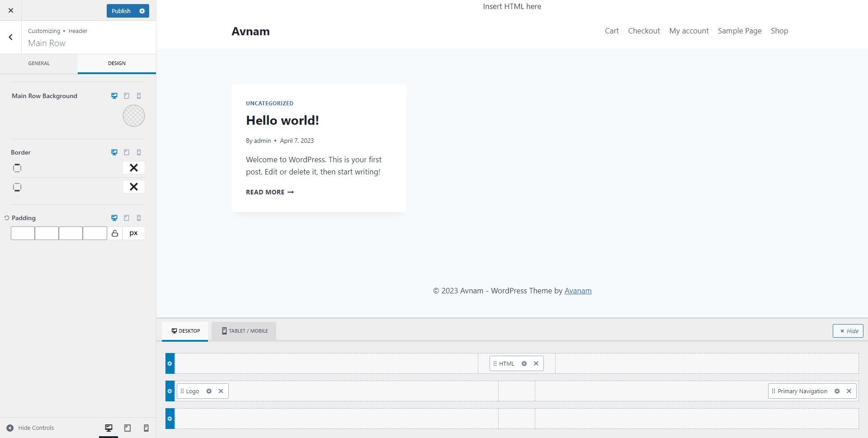Close the Customizer with the X icon
868x438 pixels.
[x=11, y=10]
